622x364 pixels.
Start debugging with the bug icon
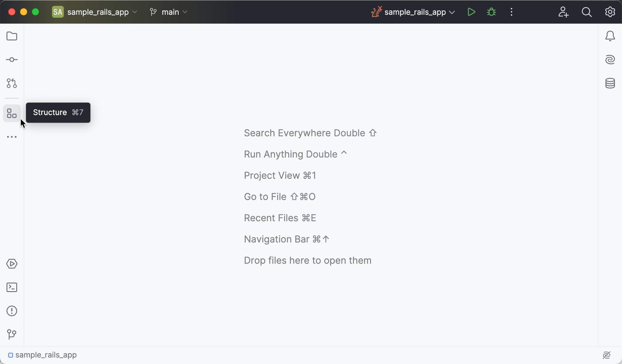(491, 12)
